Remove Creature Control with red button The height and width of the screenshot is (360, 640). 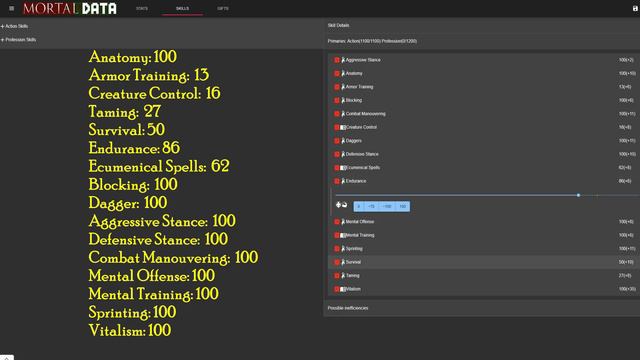337,127
